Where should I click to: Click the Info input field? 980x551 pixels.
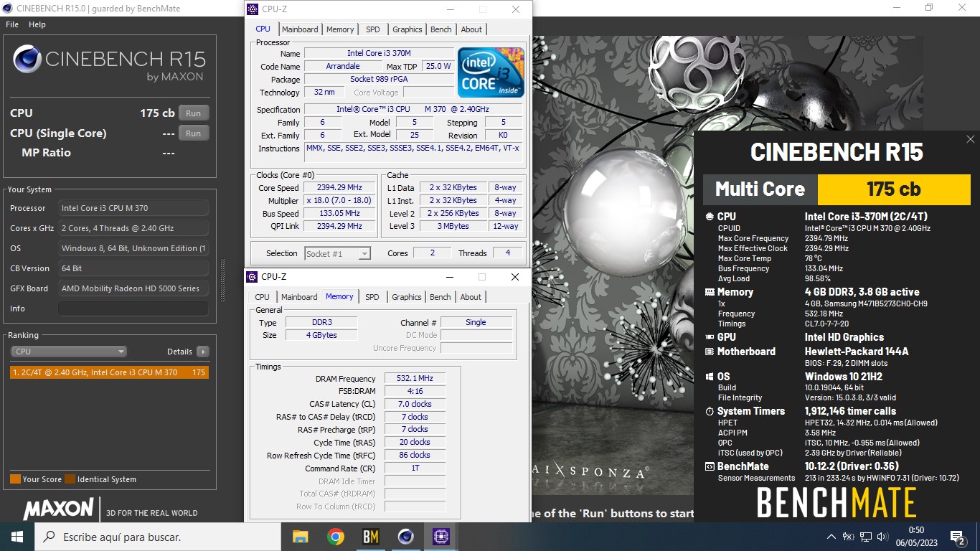pyautogui.click(x=133, y=309)
